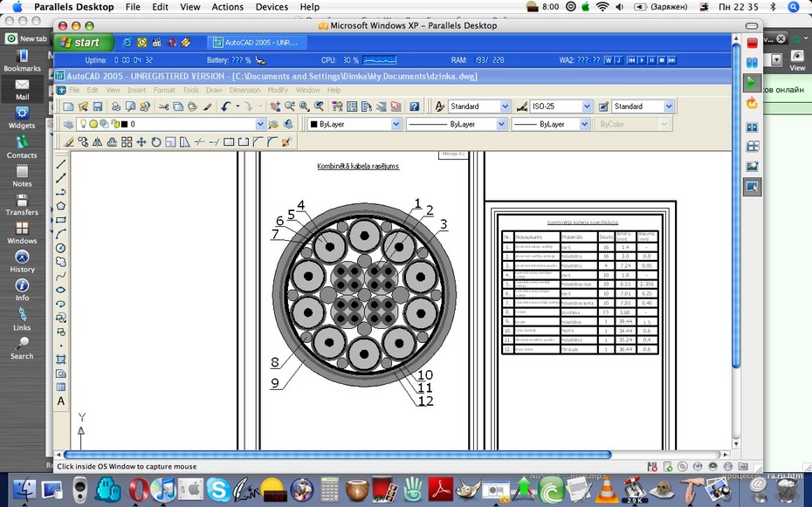Image resolution: width=812 pixels, height=507 pixels.
Task: Open the Text Style Standard dropdown
Action: point(505,106)
